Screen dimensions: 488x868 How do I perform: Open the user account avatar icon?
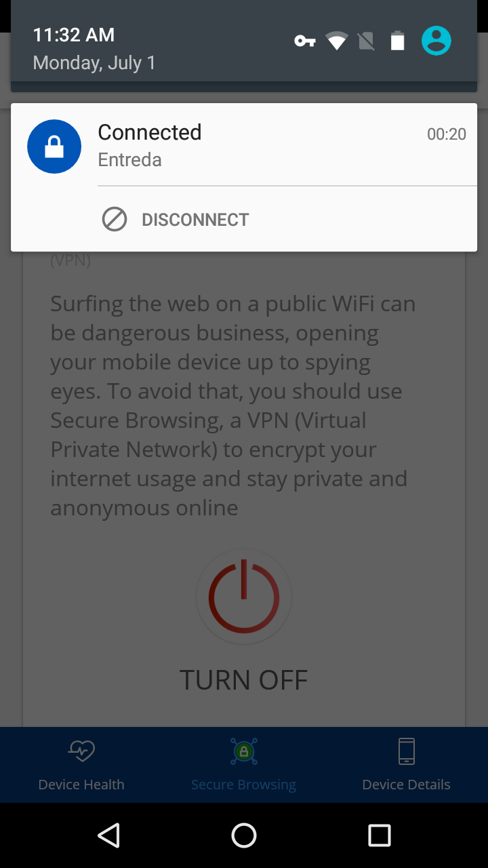(x=436, y=41)
